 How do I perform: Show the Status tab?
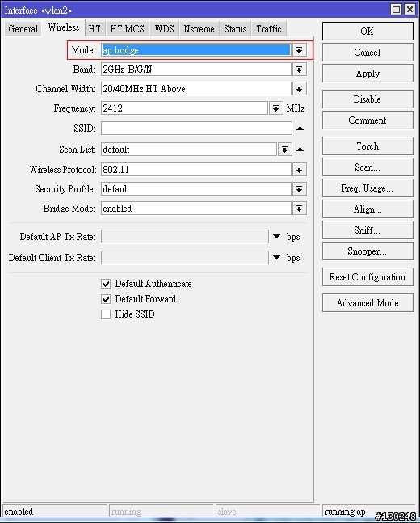pyautogui.click(x=235, y=29)
